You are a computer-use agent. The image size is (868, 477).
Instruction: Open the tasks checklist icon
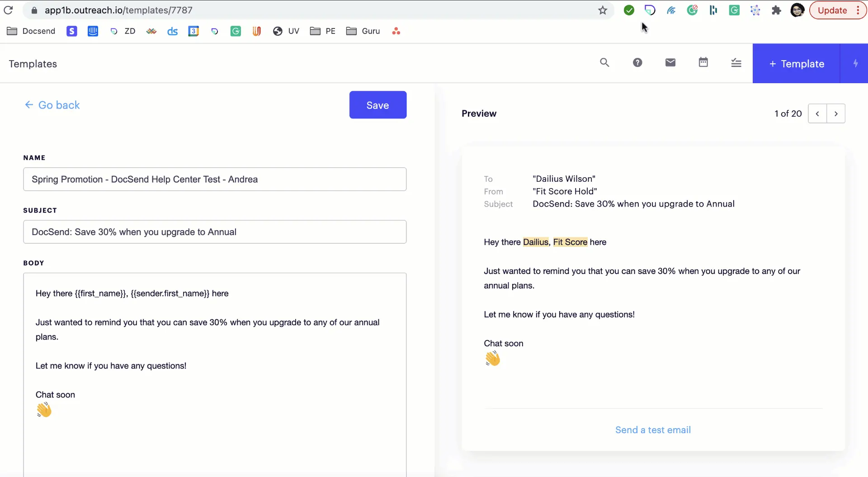point(736,62)
